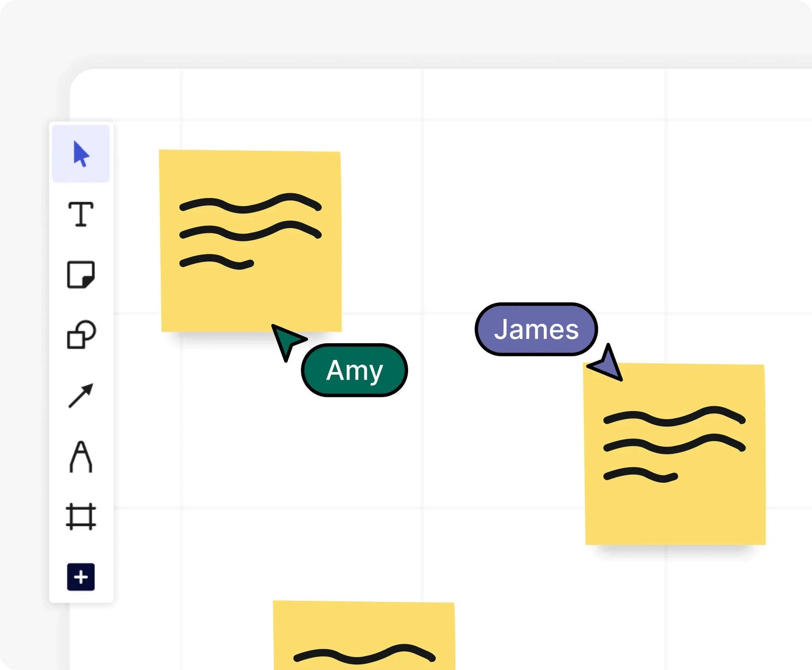Open the shapes tool
The width and height of the screenshot is (812, 670).
tap(81, 335)
